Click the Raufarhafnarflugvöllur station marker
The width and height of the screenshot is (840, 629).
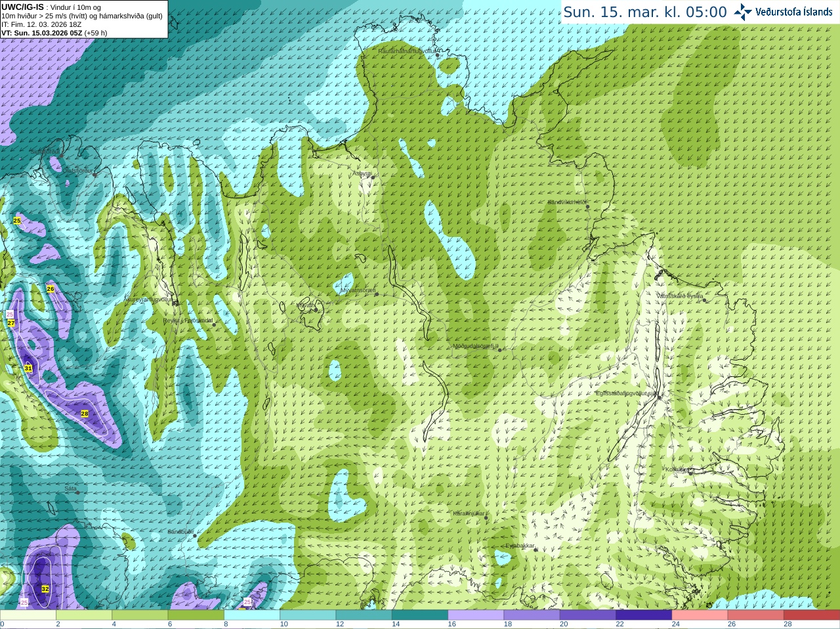tap(438, 55)
